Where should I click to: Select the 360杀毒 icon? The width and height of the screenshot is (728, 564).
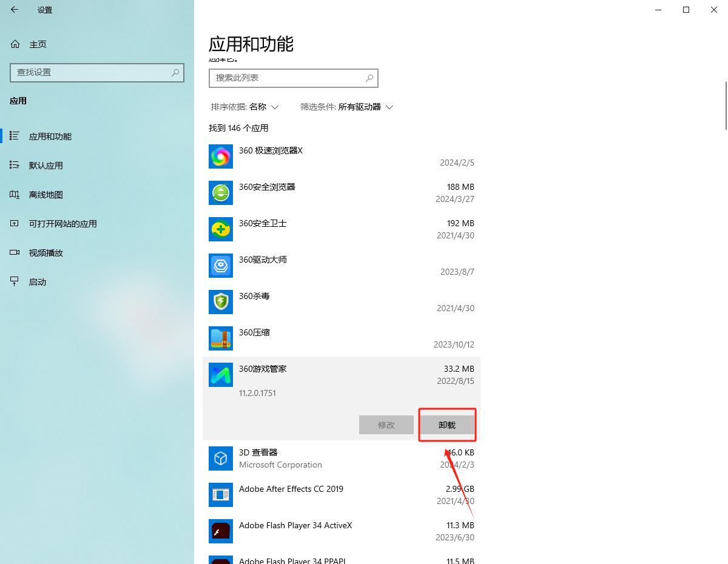pos(220,302)
